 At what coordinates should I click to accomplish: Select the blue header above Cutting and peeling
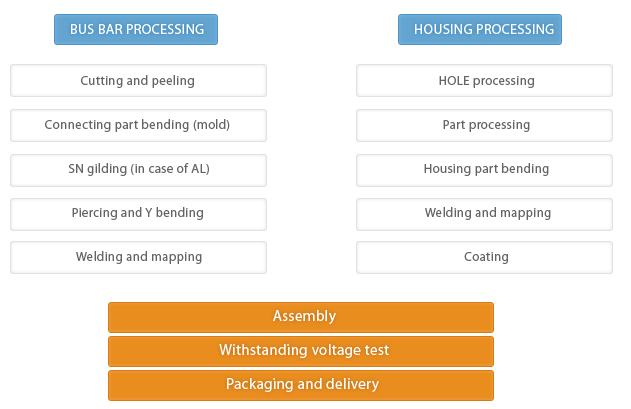pos(136,29)
